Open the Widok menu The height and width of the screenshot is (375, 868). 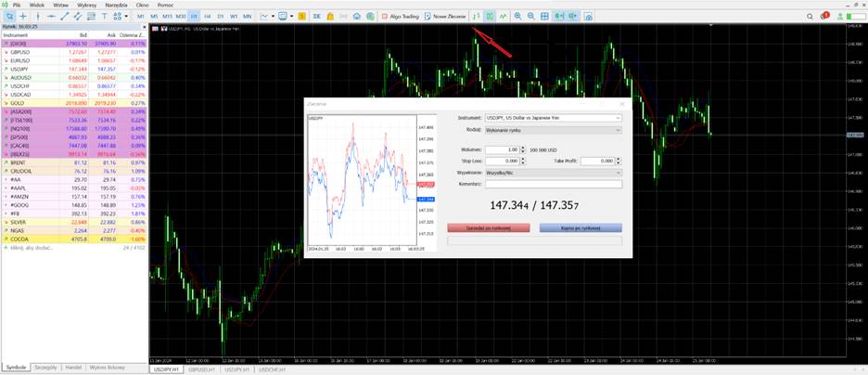[x=36, y=5]
